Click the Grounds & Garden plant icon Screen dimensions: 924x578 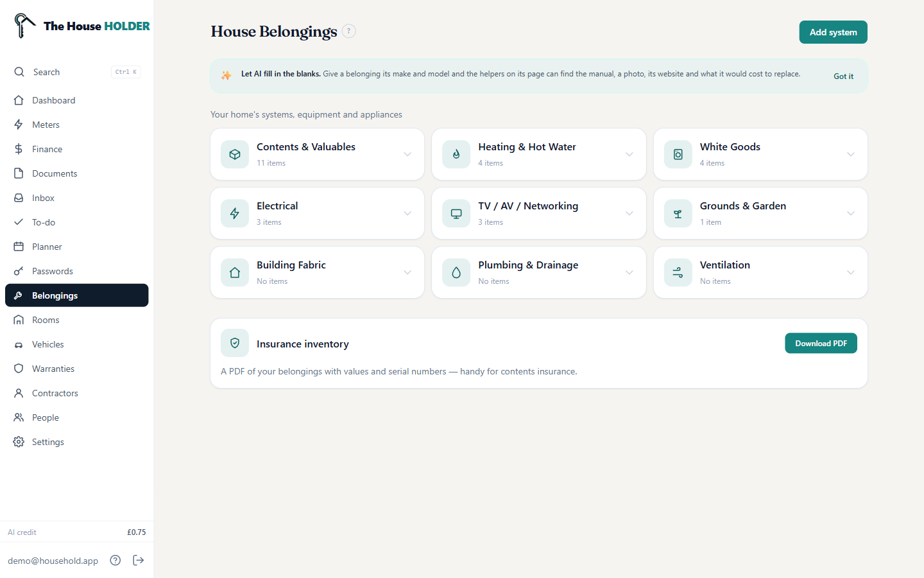(678, 213)
